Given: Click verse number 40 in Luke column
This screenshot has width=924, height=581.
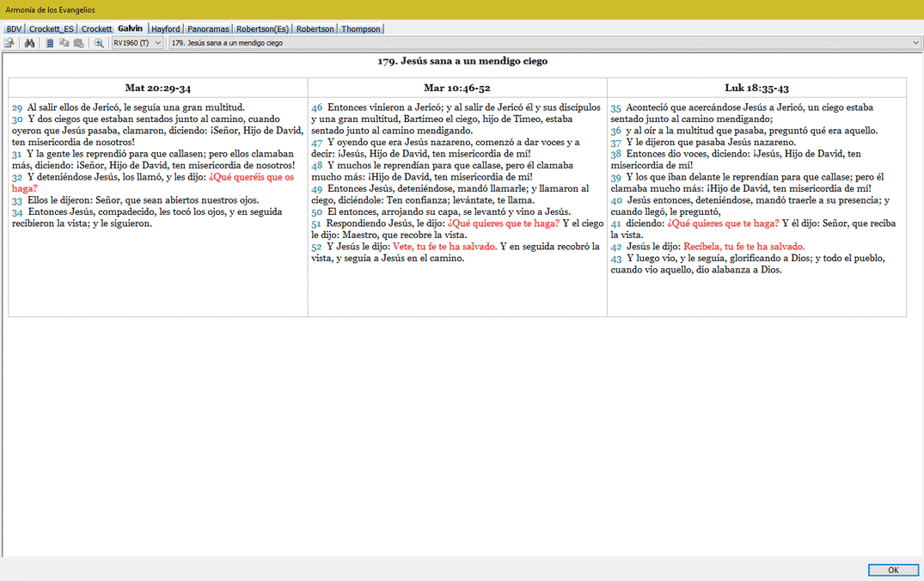Looking at the screenshot, I should tap(615, 200).
